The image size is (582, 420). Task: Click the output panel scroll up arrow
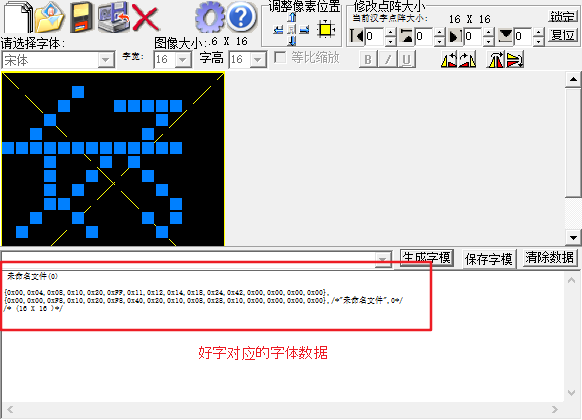pos(572,280)
